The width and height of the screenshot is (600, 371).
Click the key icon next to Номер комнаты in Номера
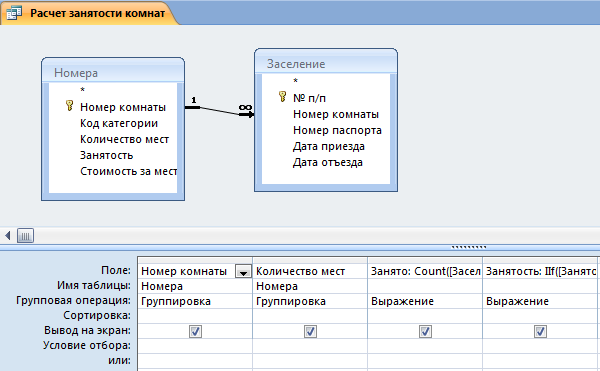tap(69, 106)
